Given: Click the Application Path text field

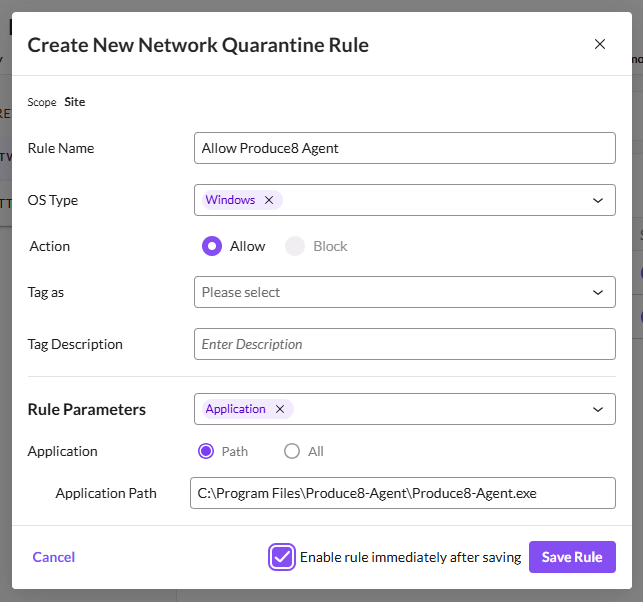Looking at the screenshot, I should pos(402,493).
